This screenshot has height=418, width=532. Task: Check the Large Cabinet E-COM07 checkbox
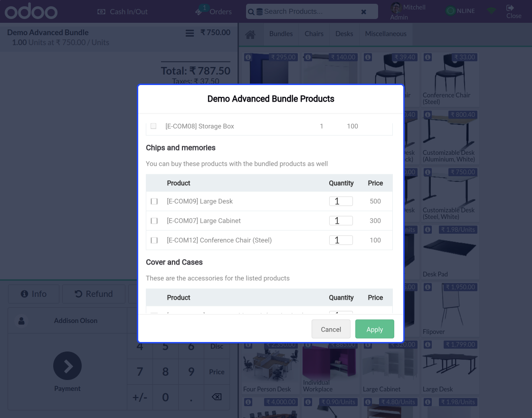click(154, 221)
